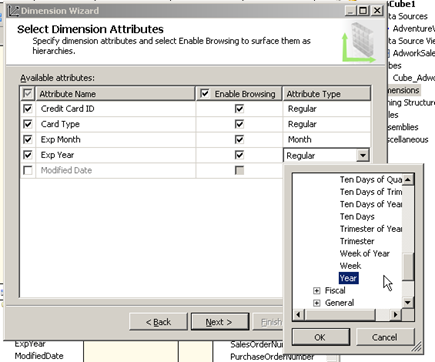
Task: Open the Exp Year attribute type dropdown arrow
Action: tap(363, 155)
